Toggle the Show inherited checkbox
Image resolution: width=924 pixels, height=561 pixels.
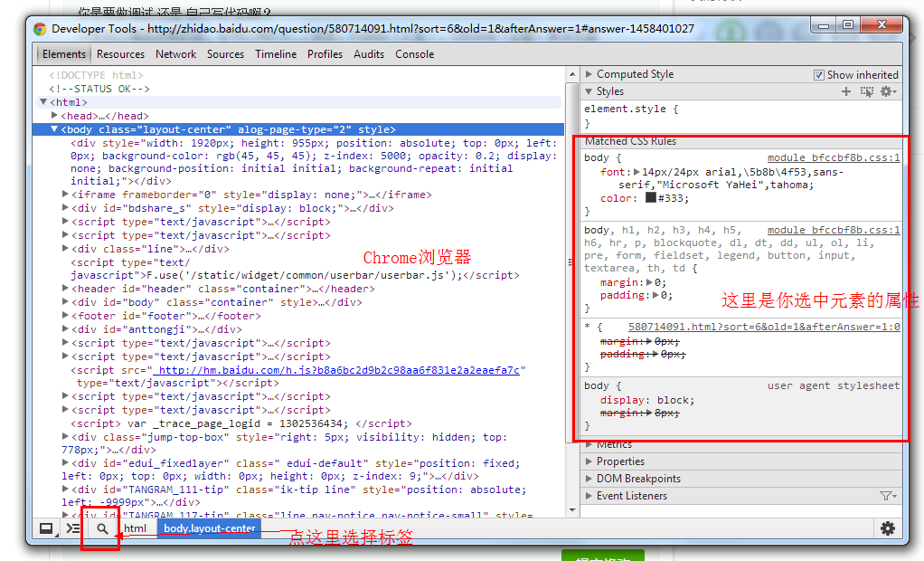pos(818,75)
